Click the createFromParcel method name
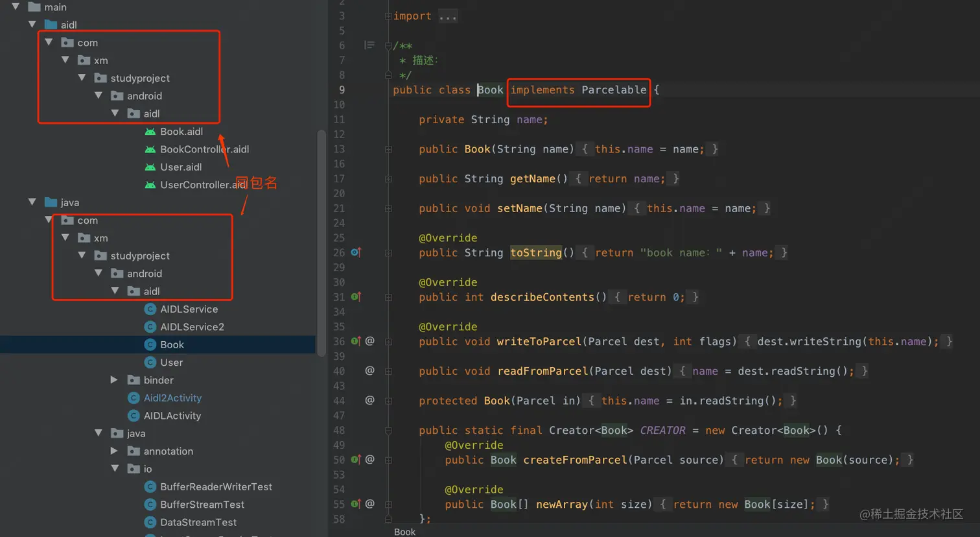The height and width of the screenshot is (537, 980). (x=575, y=460)
